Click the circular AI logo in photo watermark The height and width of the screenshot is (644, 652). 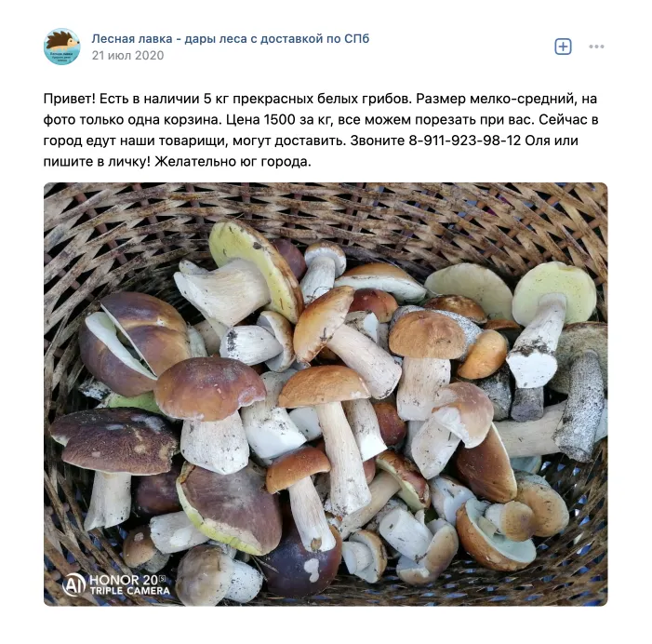73,584
